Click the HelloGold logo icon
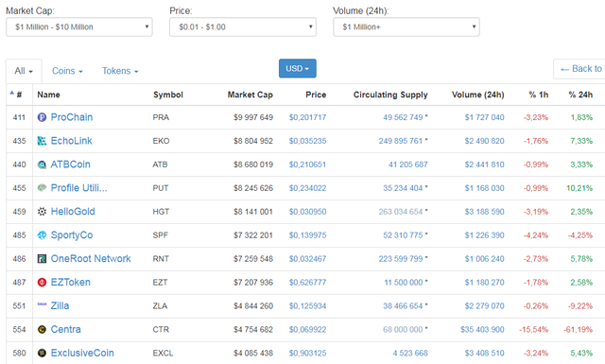The image size is (605, 364). 42,212
